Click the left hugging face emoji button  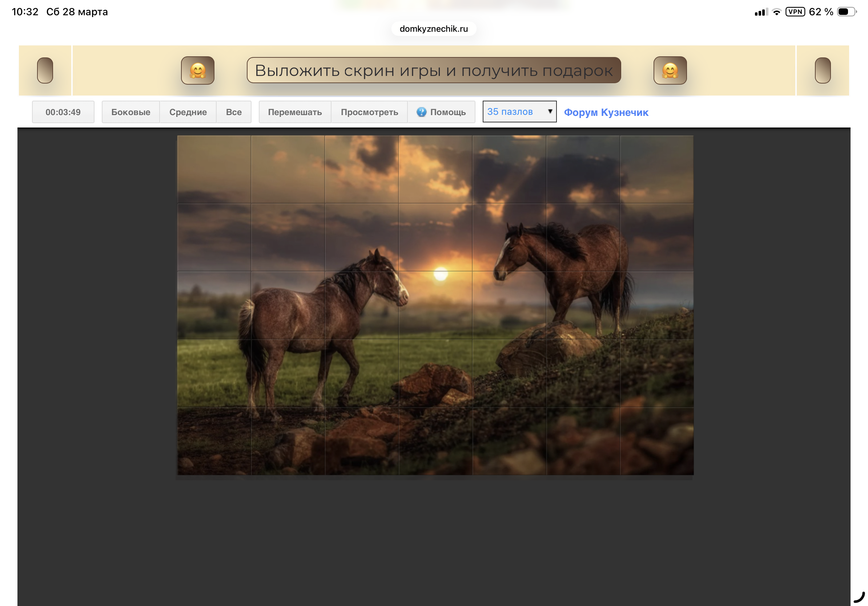pos(197,70)
